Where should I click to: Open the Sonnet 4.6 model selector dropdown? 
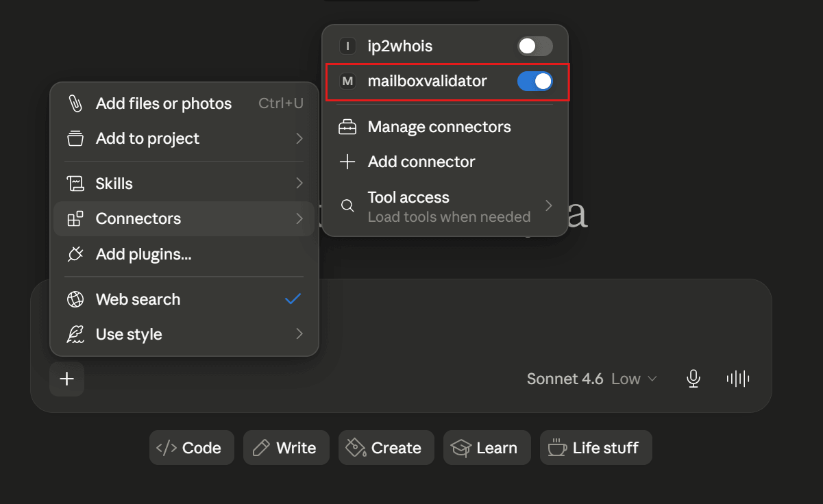pos(592,379)
